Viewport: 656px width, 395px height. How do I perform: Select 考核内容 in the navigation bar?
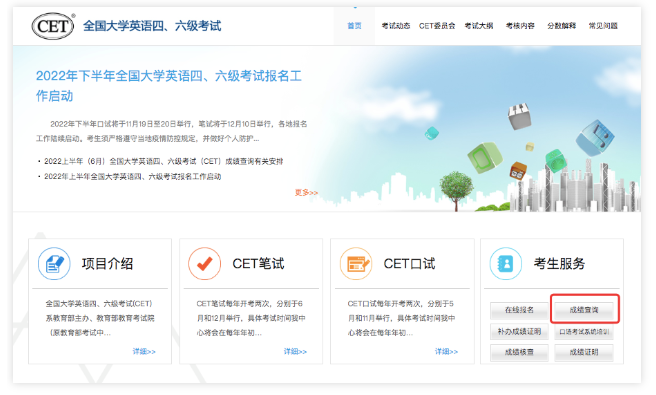pyautogui.click(x=520, y=26)
